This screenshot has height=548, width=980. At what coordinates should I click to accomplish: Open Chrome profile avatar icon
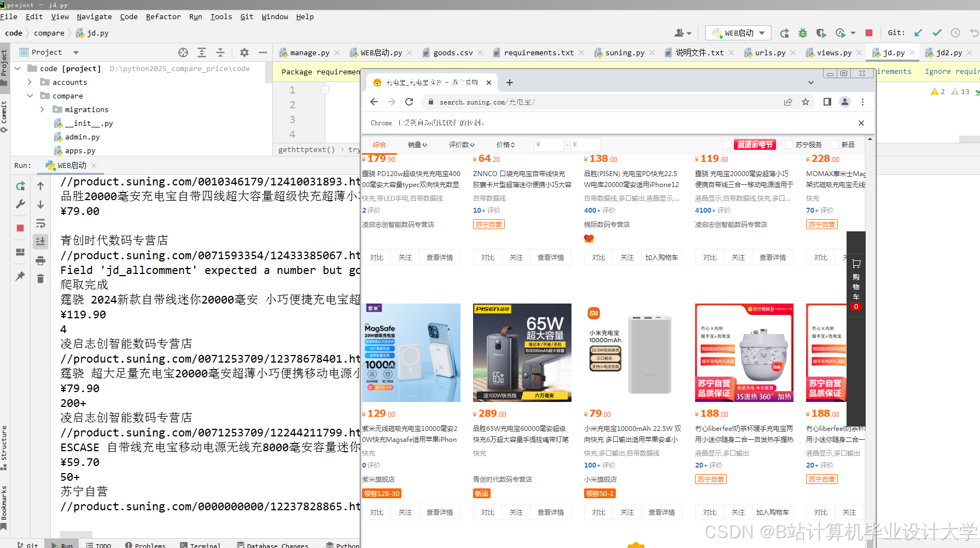(845, 102)
